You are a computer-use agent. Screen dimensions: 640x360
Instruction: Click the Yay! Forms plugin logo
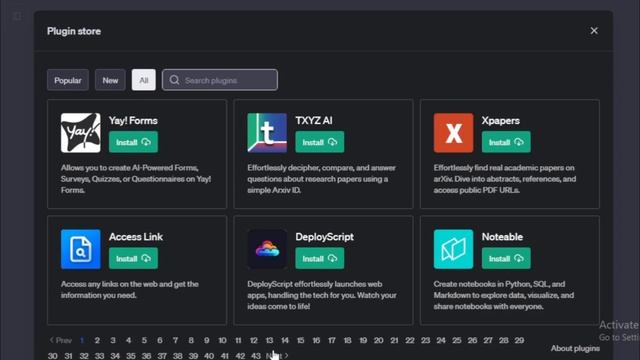[x=80, y=133]
